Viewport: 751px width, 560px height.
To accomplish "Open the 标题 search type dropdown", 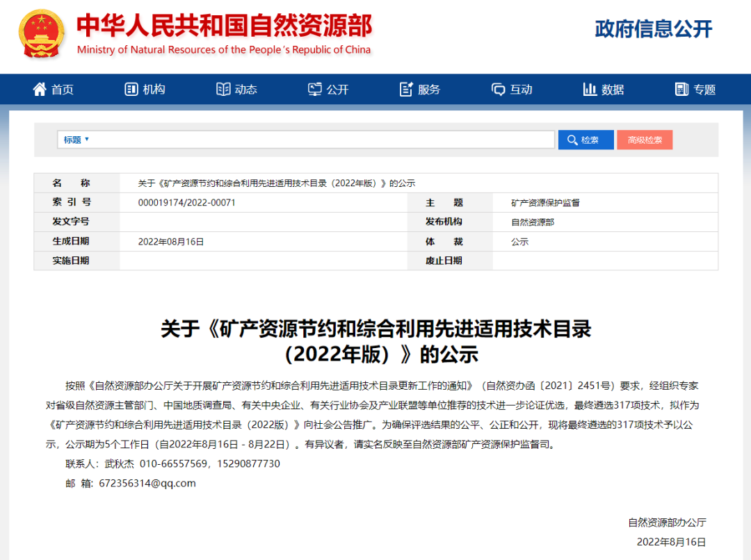I will click(x=76, y=140).
